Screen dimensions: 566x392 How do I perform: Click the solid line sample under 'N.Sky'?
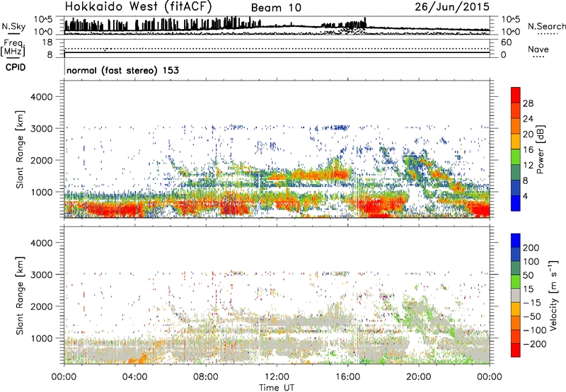(x=13, y=33)
